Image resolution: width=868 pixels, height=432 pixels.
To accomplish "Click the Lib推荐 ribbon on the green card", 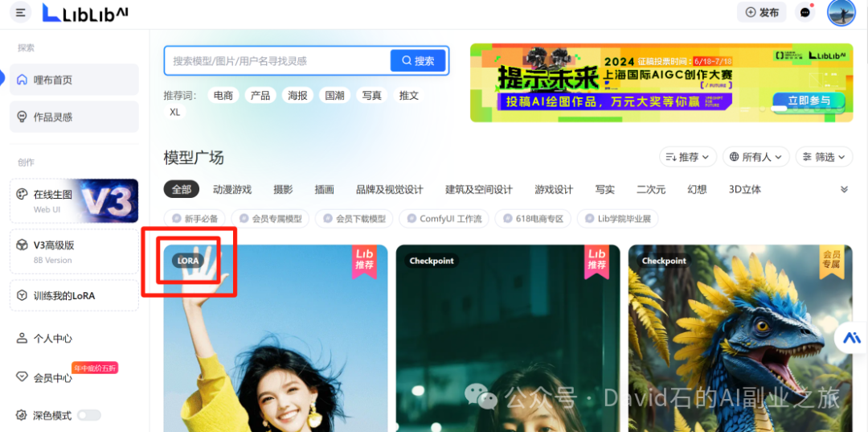I will pos(596,261).
